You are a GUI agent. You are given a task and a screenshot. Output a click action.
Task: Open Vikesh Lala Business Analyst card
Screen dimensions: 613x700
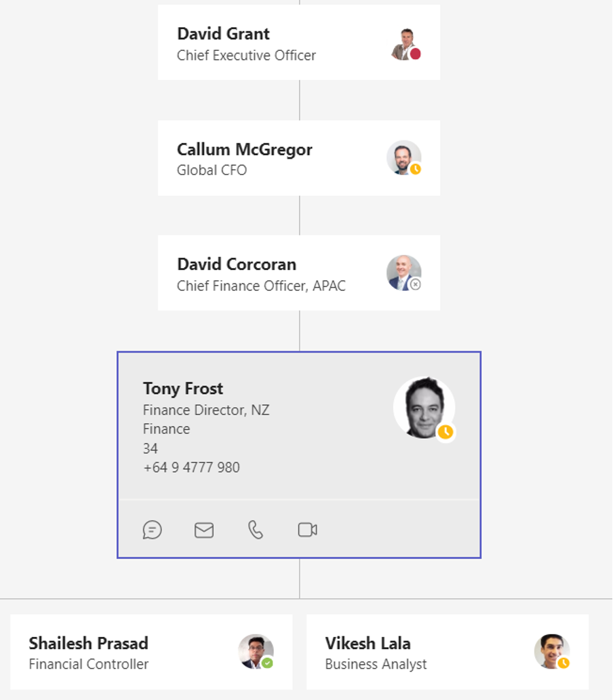point(448,652)
